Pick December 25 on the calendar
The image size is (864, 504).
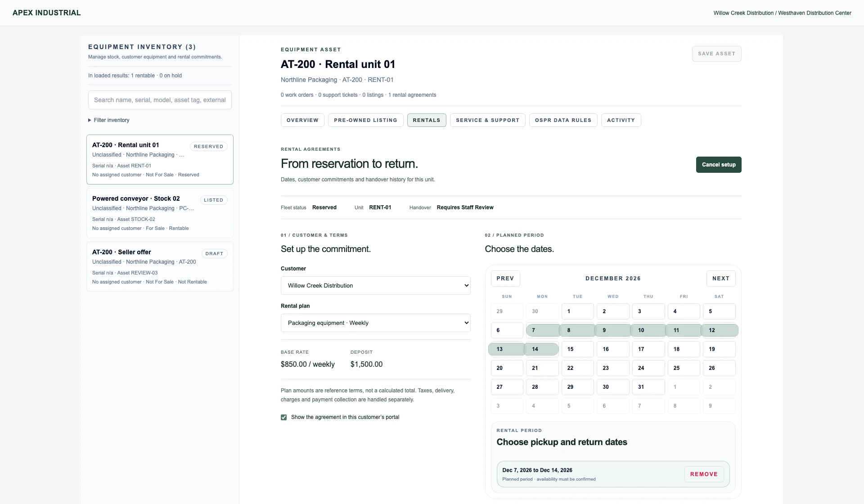pos(684,368)
